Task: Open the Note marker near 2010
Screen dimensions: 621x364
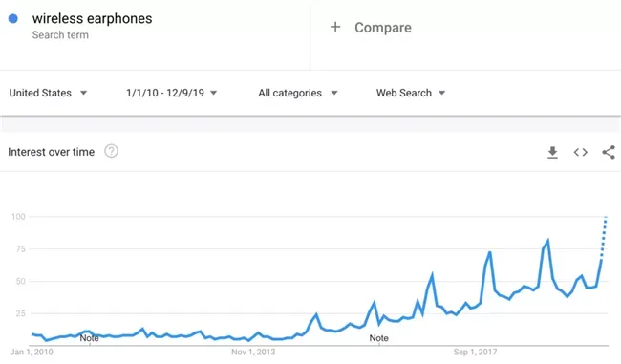Action: pos(89,338)
